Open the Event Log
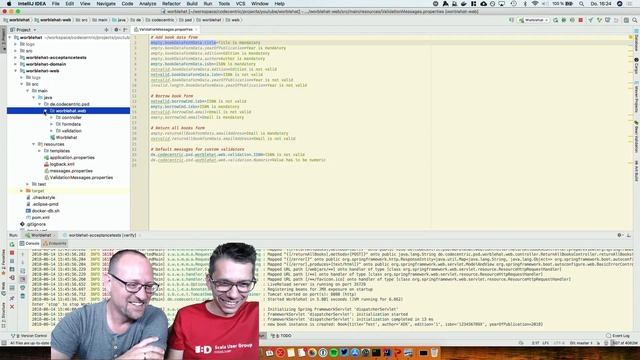 (618, 336)
